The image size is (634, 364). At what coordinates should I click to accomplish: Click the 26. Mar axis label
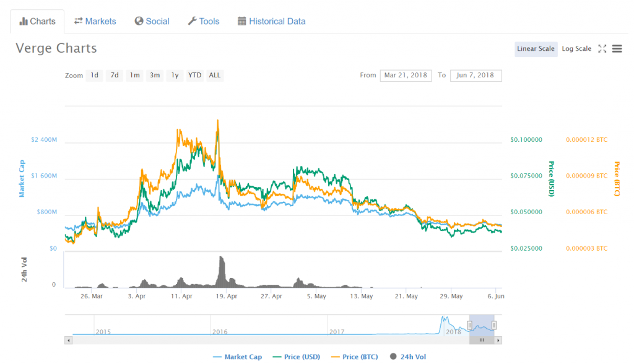pyautogui.click(x=92, y=296)
